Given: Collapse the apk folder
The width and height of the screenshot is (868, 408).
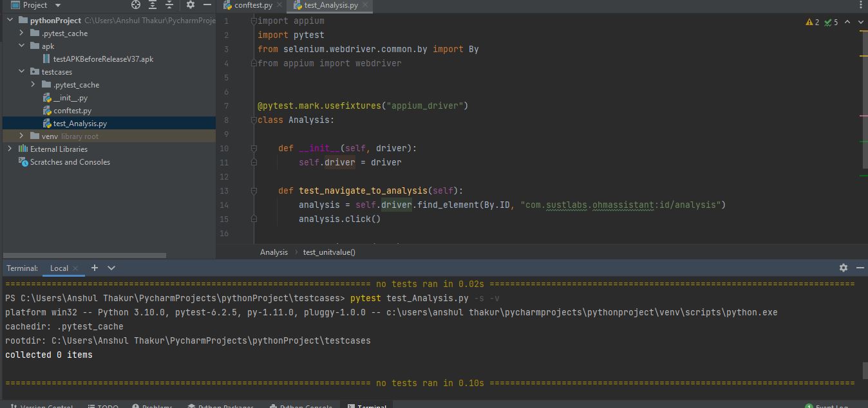Looking at the screenshot, I should click(x=22, y=46).
